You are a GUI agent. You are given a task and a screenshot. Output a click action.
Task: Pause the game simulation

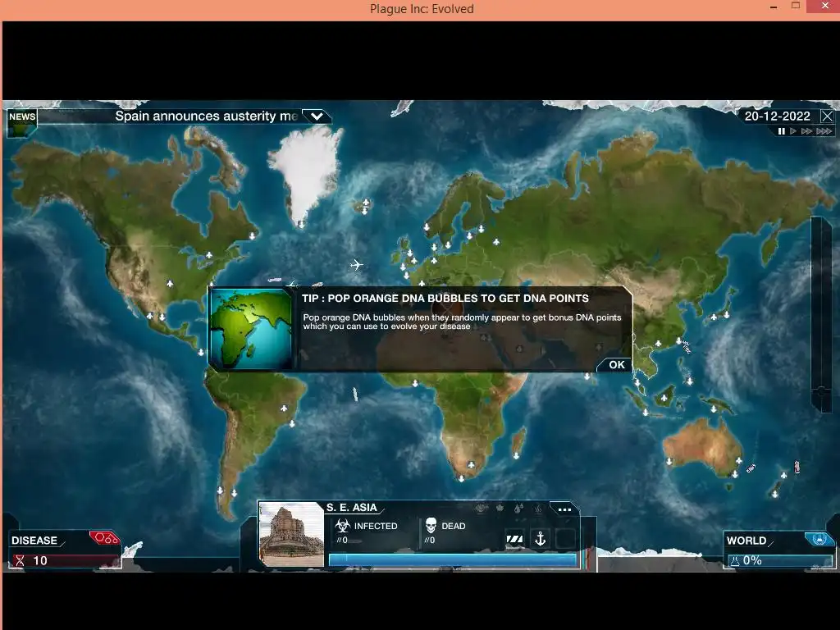click(x=782, y=131)
